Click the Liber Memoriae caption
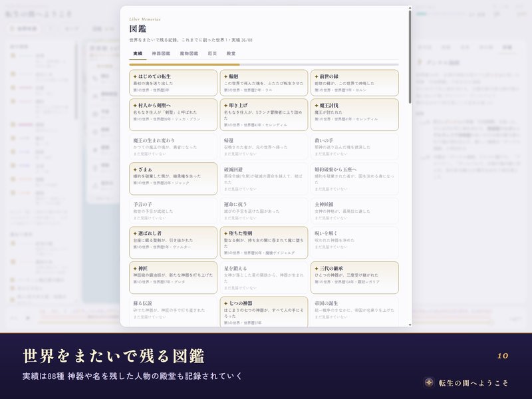Viewport: 532px width, 399px height. click(145, 19)
